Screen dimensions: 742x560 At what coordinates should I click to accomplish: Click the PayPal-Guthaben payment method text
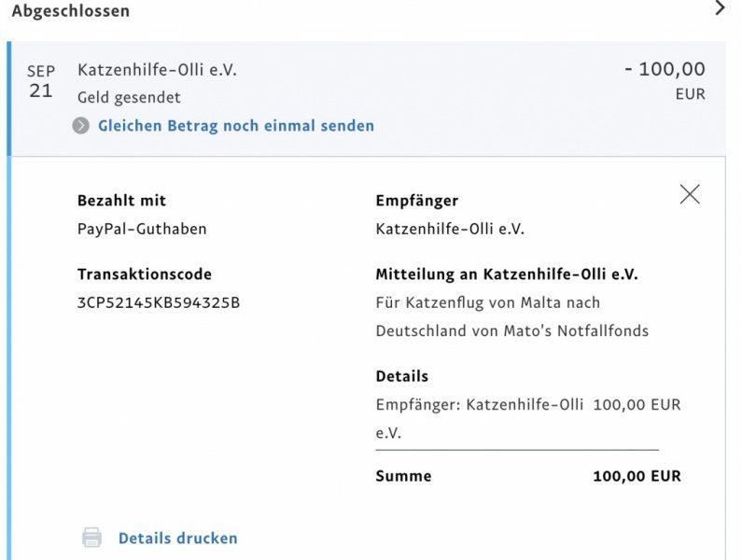tap(142, 229)
